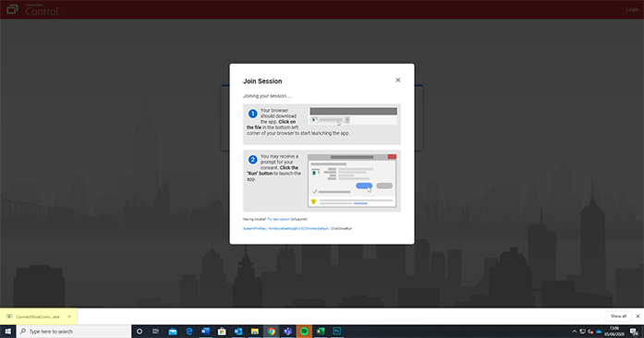Show hidden system tray icons
Screen dimensions: 644x338
[574, 332]
